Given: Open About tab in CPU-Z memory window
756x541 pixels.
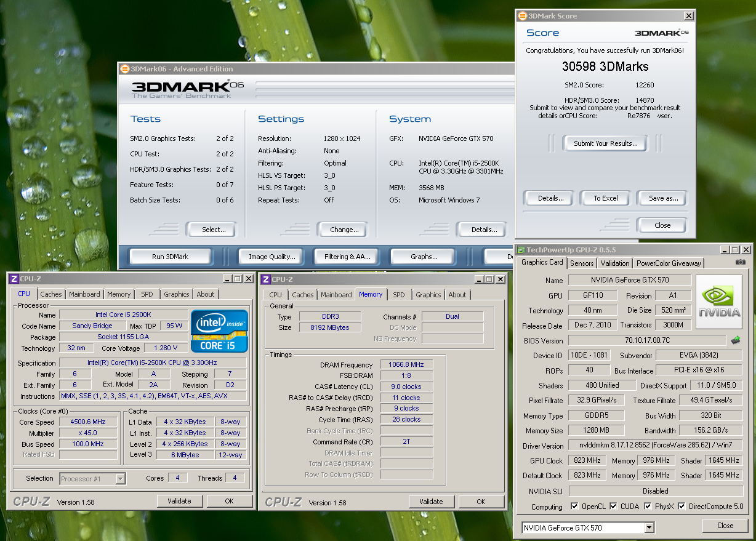Looking at the screenshot, I should coord(457,295).
